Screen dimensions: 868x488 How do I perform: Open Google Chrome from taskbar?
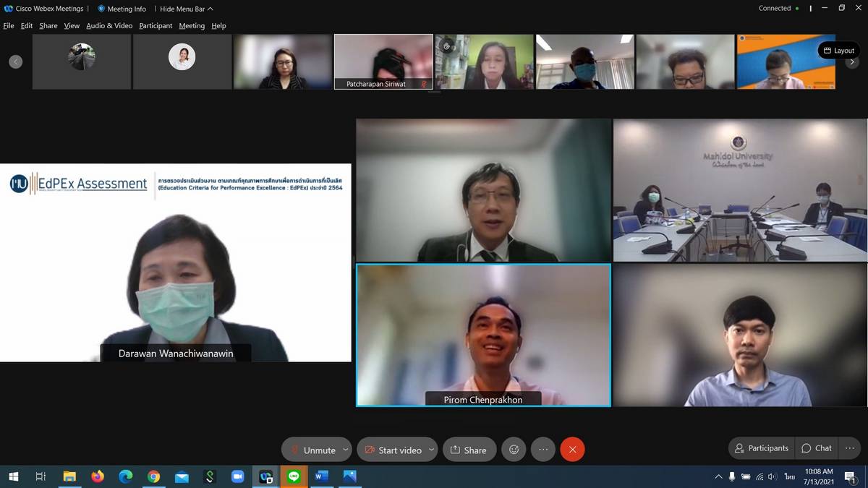point(153,476)
